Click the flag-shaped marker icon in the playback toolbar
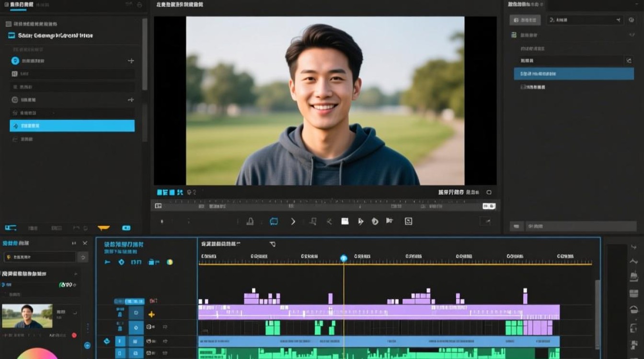 390,221
